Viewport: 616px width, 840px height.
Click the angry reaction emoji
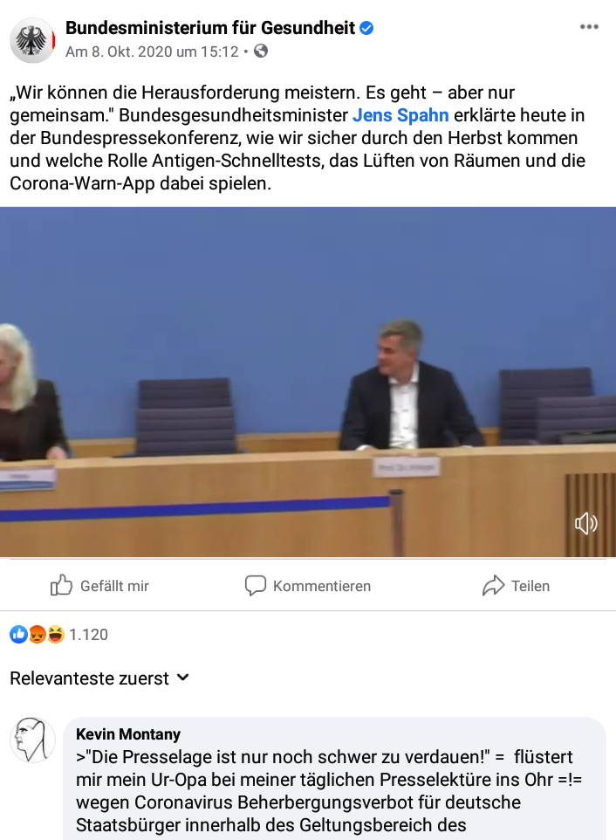[37, 634]
